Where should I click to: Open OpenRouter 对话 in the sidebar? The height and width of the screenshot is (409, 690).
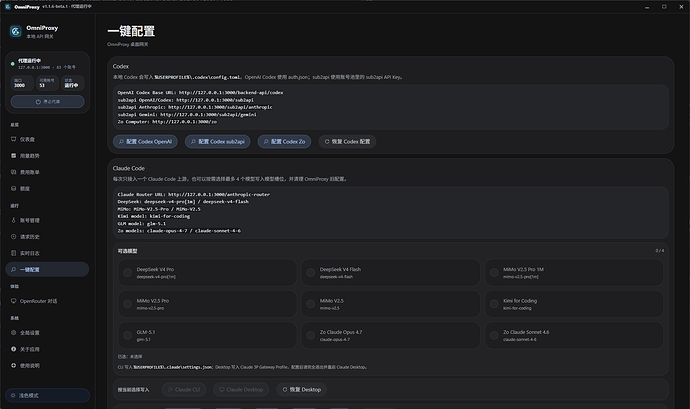pos(47,301)
